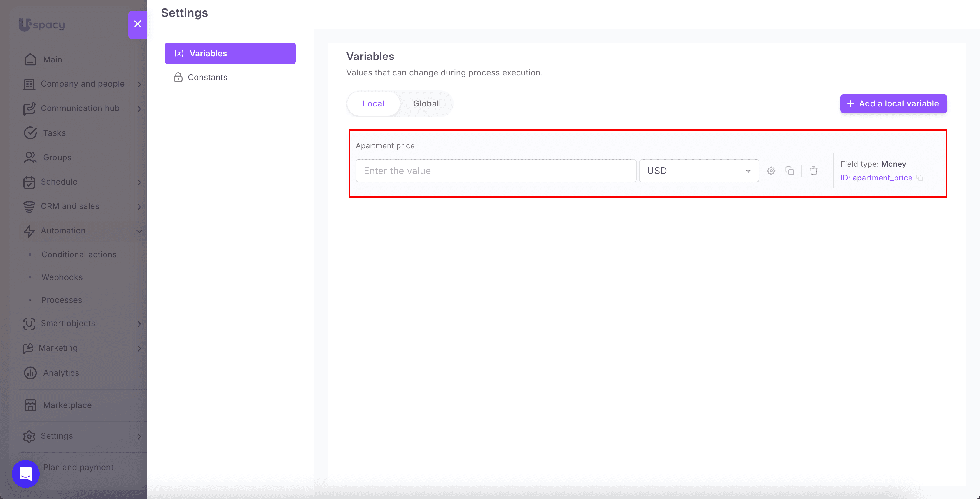Expand Settings submenu chevron in sidebar
This screenshot has width=980, height=499.
[139, 436]
